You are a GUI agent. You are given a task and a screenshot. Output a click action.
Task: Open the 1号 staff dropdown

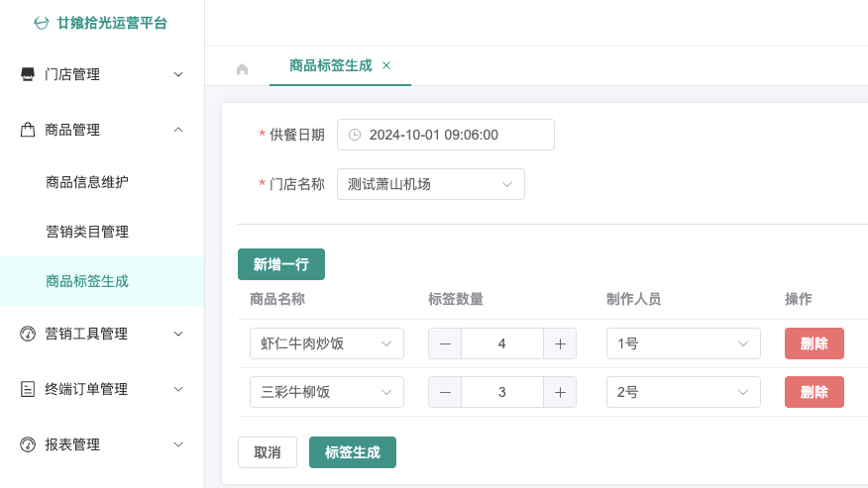point(683,343)
